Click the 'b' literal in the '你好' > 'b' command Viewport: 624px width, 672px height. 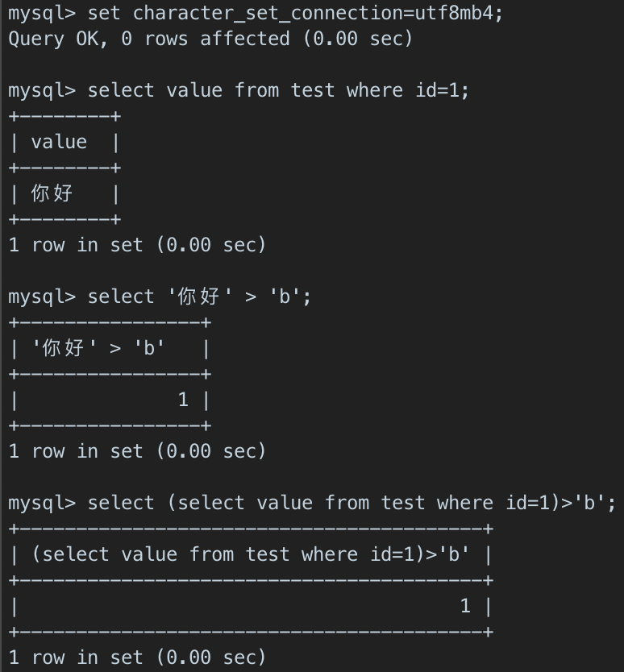coord(285,297)
